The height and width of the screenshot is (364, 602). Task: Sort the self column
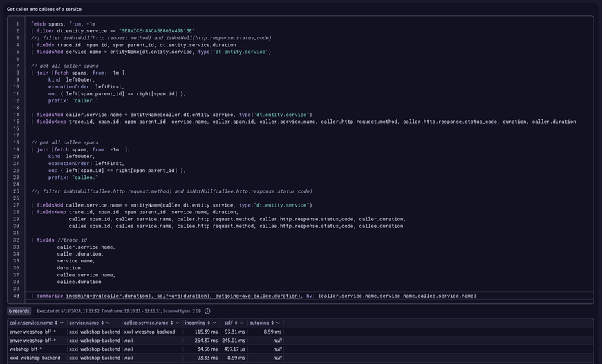(236, 323)
